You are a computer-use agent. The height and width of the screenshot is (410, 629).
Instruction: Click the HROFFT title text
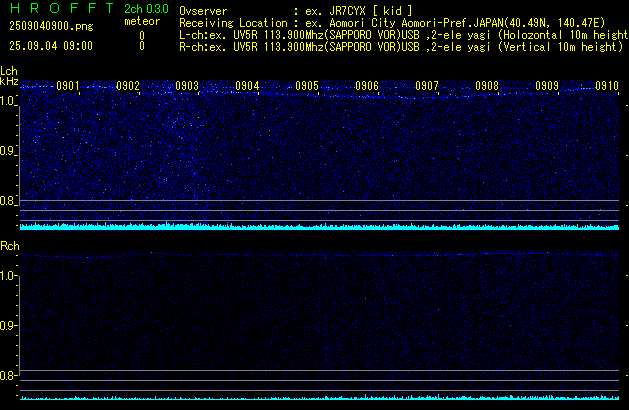pos(62,8)
